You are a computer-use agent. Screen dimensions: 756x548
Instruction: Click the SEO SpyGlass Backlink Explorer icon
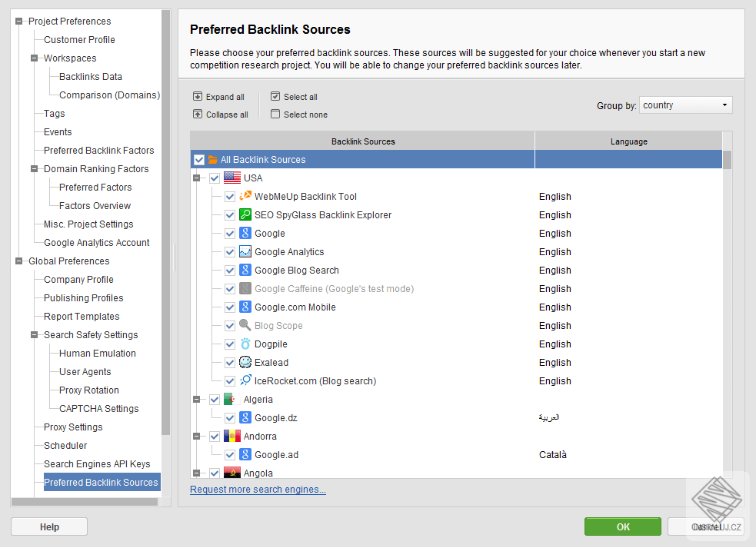(x=245, y=215)
